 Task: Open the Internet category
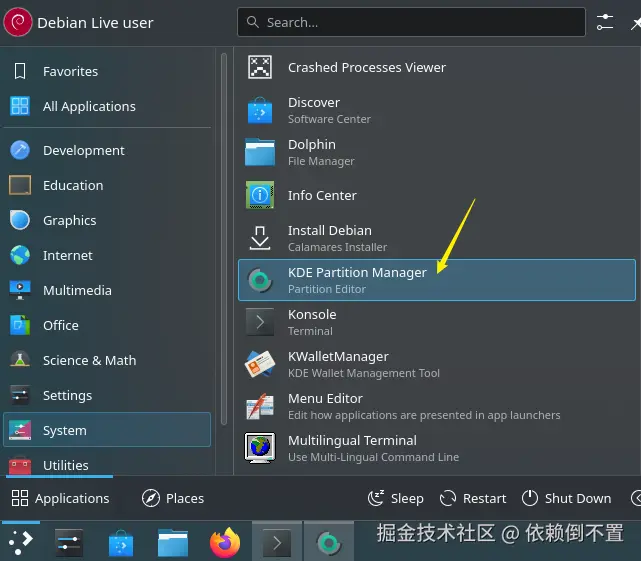[107, 255]
